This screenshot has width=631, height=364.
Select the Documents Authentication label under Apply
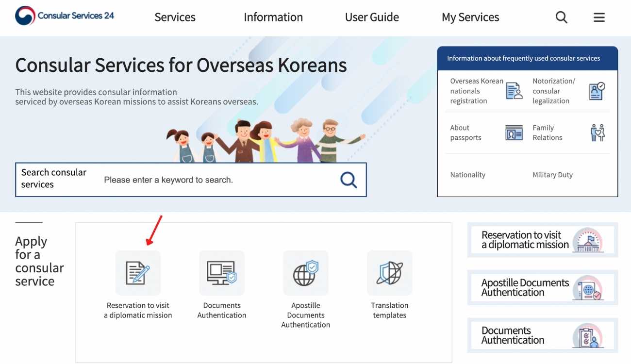pyautogui.click(x=222, y=310)
